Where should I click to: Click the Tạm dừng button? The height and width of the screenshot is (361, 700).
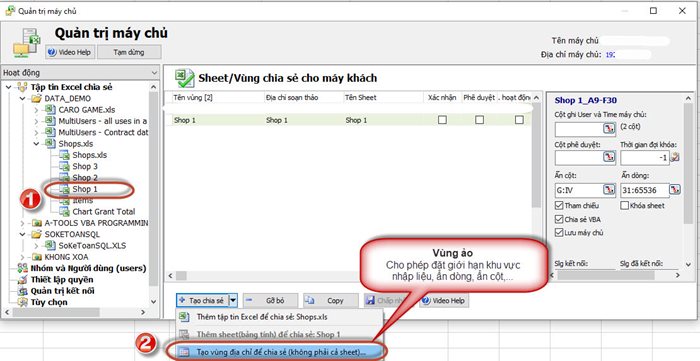point(129,52)
